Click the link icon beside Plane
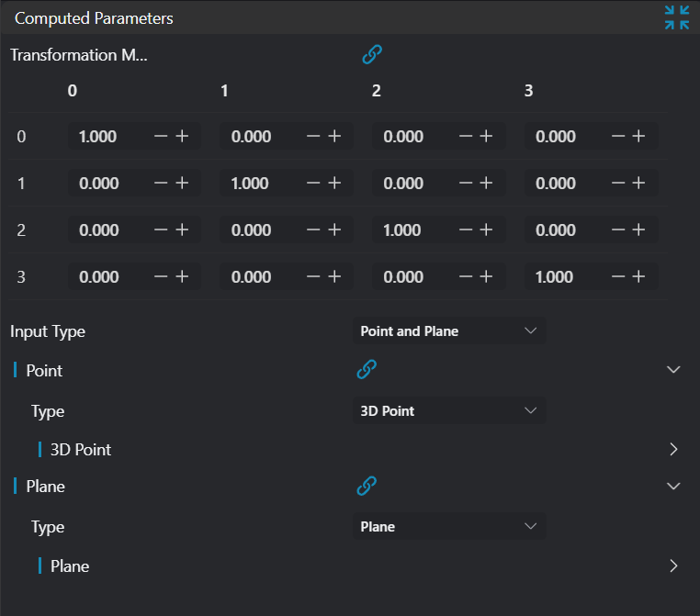The height and width of the screenshot is (616, 700). tap(367, 486)
